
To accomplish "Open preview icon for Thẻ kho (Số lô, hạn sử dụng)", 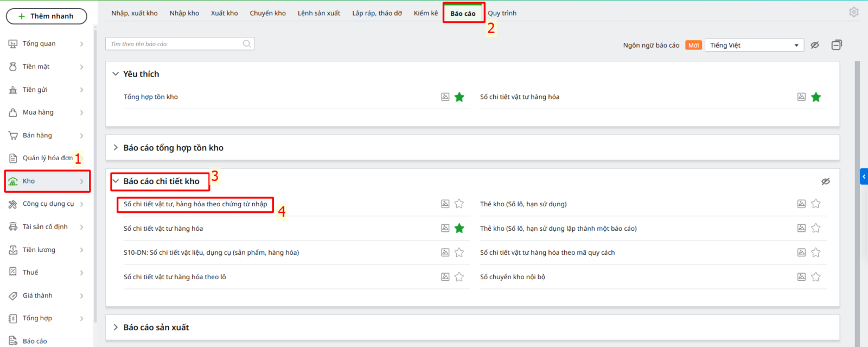I will click(x=801, y=204).
